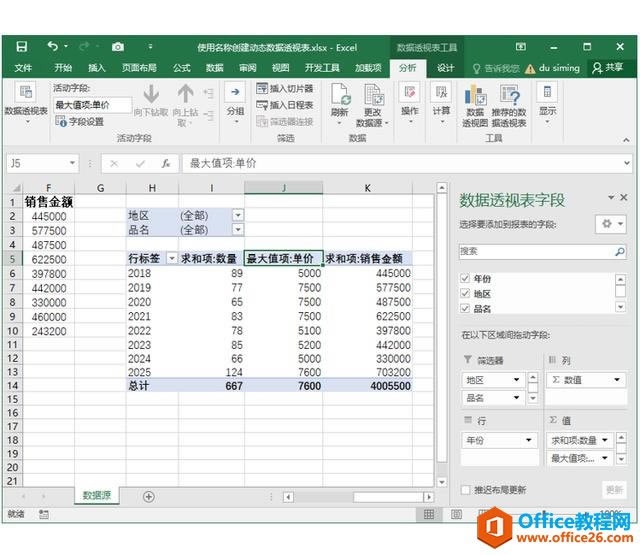Switch to the 设计 Design tab
The height and width of the screenshot is (555, 640).
[445, 68]
